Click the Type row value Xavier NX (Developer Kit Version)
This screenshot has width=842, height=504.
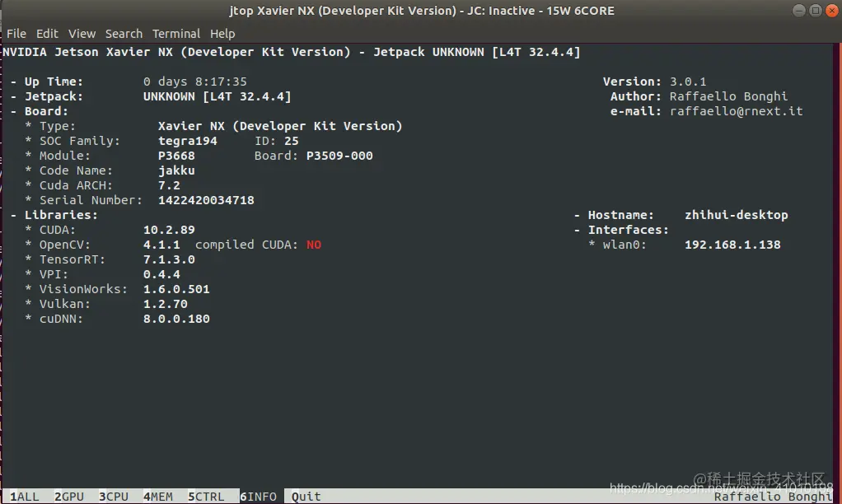pos(280,126)
